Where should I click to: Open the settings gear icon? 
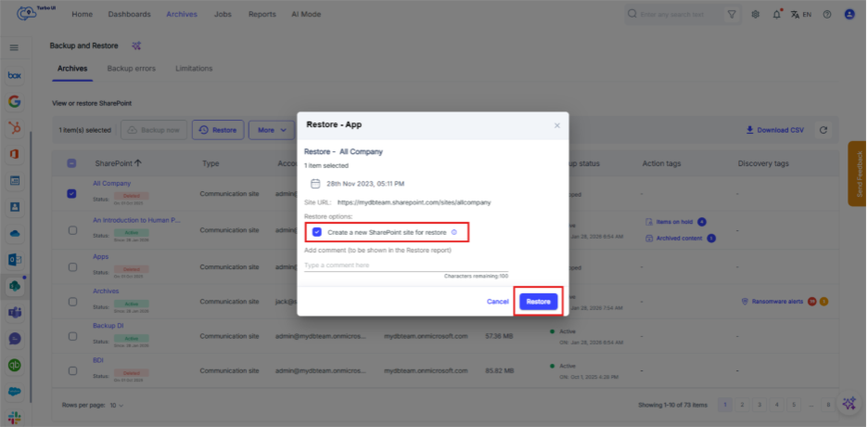coord(755,15)
